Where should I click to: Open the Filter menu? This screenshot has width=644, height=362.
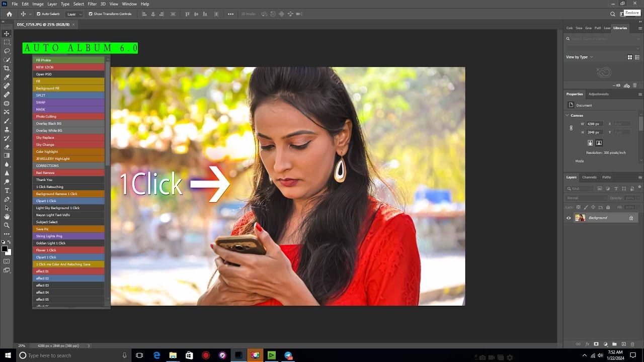point(92,4)
